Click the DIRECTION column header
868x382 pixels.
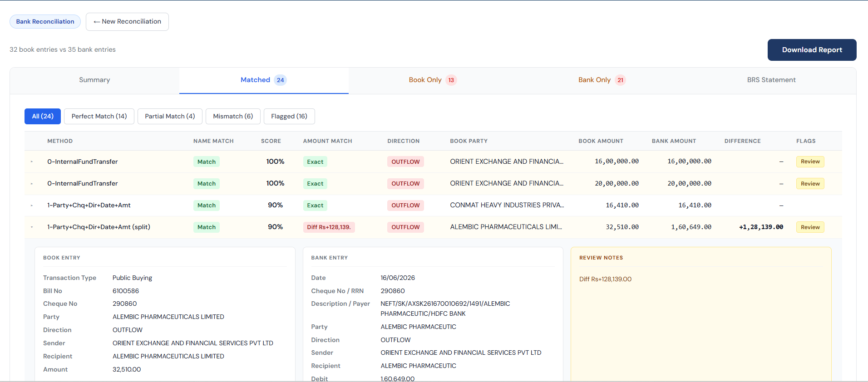pos(403,141)
